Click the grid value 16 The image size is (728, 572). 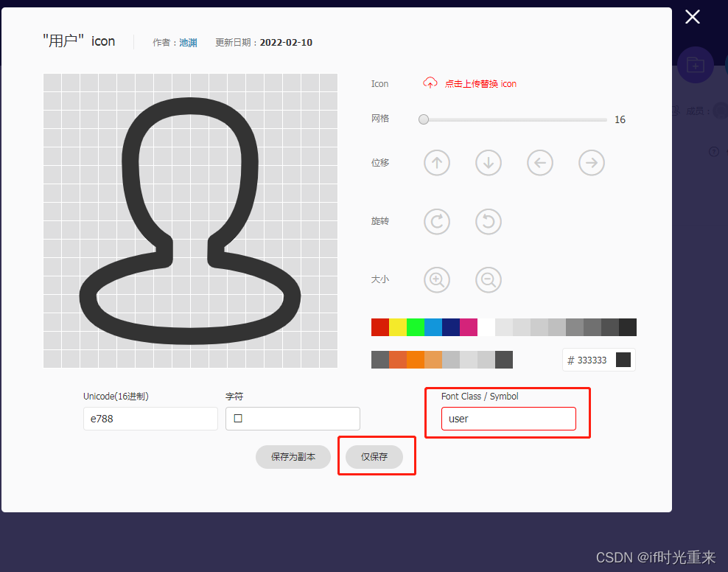click(x=620, y=120)
